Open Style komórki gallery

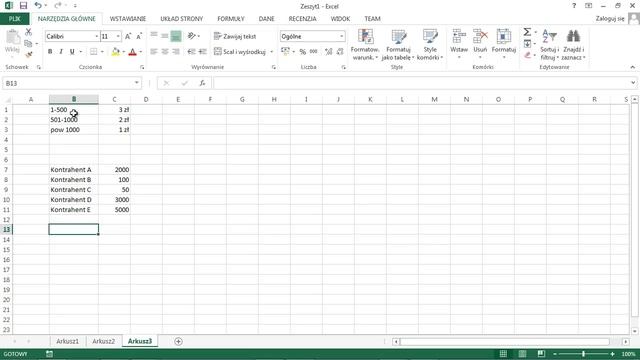pyautogui.click(x=430, y=45)
